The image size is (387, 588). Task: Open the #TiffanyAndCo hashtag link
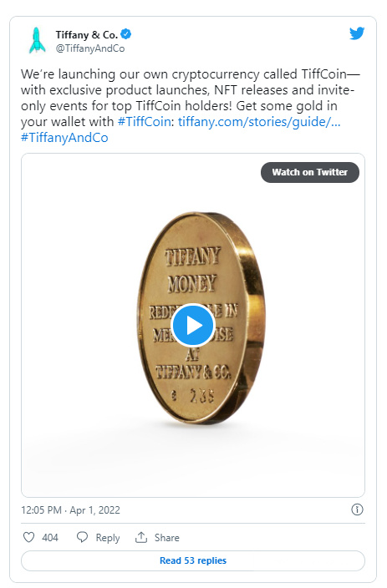pos(64,138)
